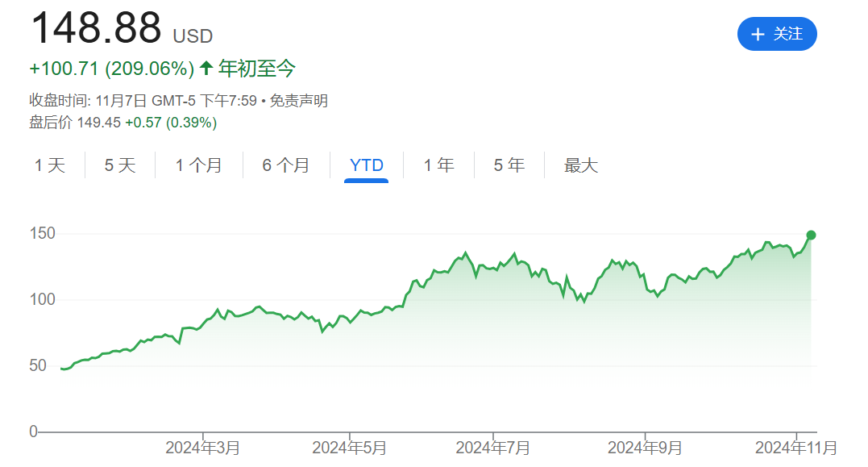Screen dimensions: 868x467
Task: Click the +100.71 (209.06%) change text
Action: (x=112, y=69)
